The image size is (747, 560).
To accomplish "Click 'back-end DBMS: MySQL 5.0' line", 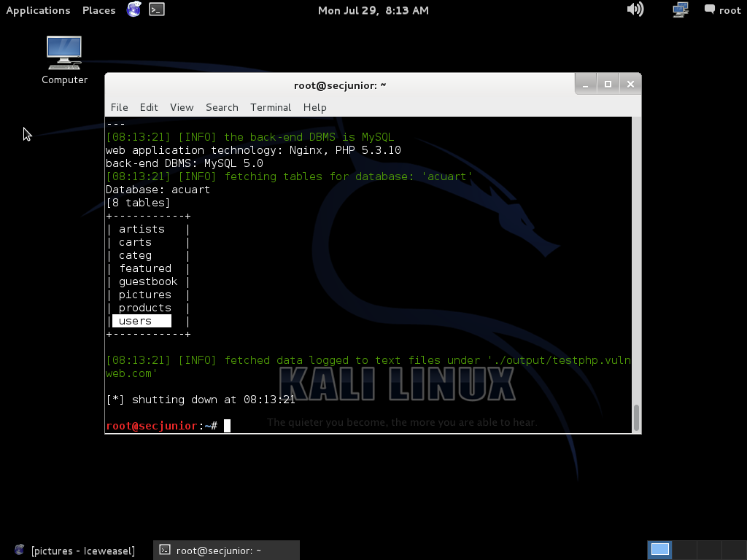I will click(x=185, y=163).
